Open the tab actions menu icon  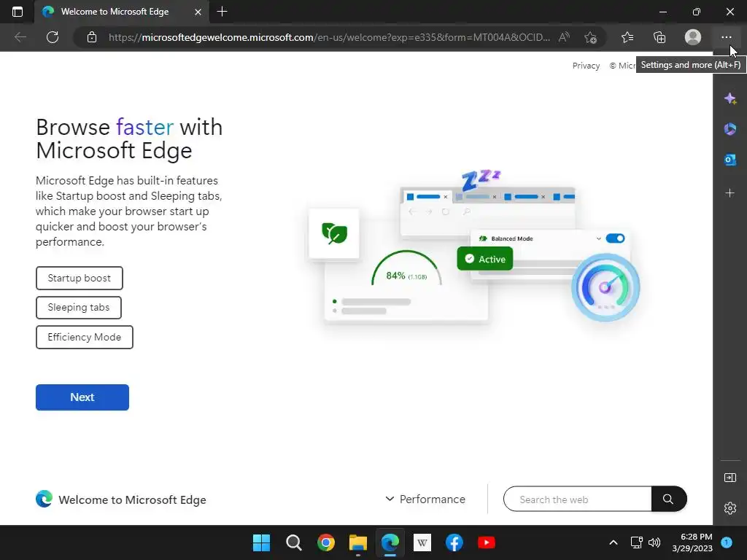tap(18, 12)
